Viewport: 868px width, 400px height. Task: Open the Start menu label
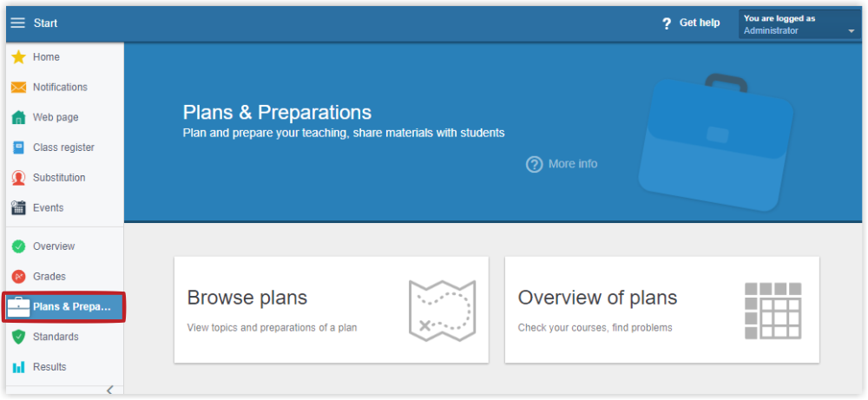(x=45, y=23)
